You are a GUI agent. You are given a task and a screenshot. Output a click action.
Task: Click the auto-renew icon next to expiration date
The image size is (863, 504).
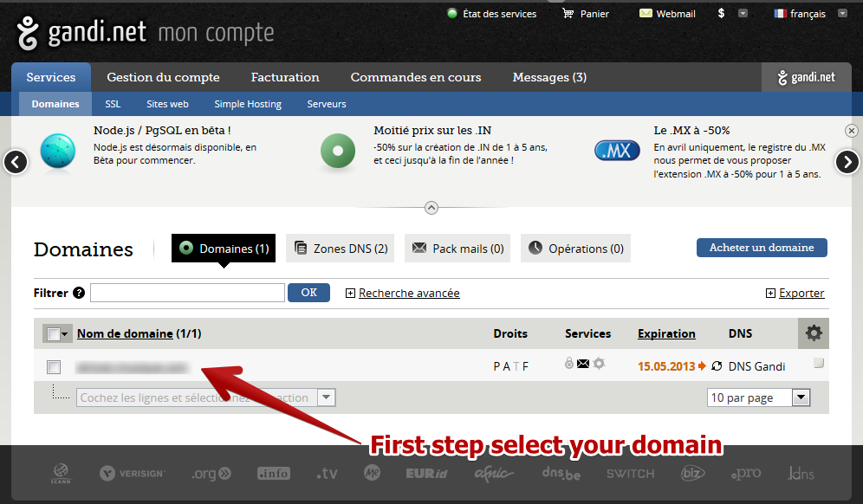(x=717, y=366)
